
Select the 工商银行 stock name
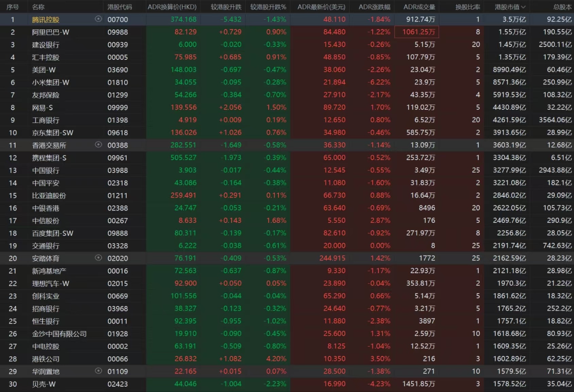pyautogui.click(x=46, y=120)
